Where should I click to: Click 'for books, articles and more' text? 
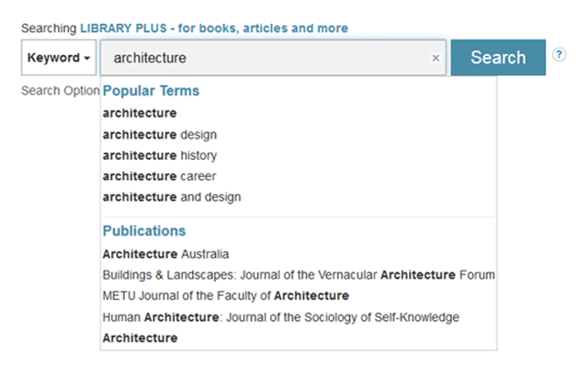(269, 28)
